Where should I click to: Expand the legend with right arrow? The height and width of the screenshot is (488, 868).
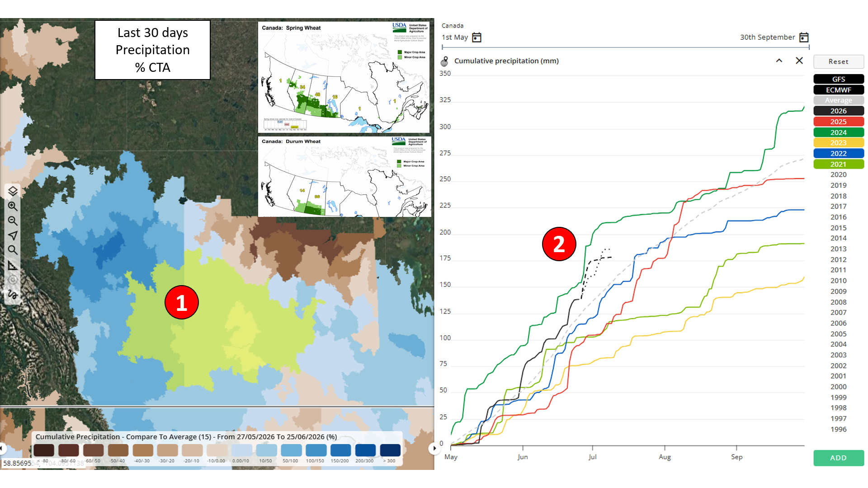(x=434, y=448)
